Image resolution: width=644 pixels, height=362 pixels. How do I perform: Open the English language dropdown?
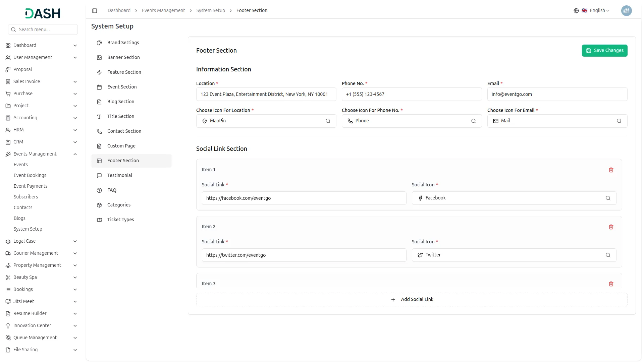click(595, 11)
